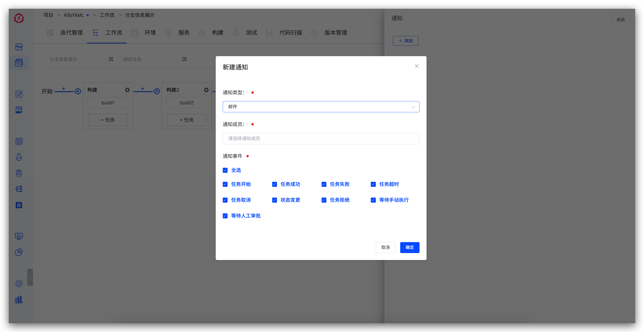
Task: Expand the K8sYAML project dropdown in breadcrumb
Action: coord(87,15)
